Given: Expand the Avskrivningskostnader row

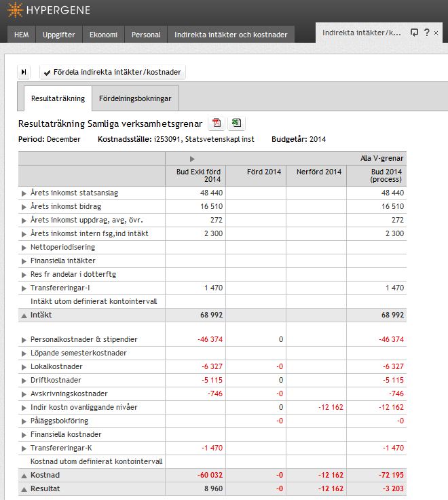Looking at the screenshot, I should click(24, 394).
